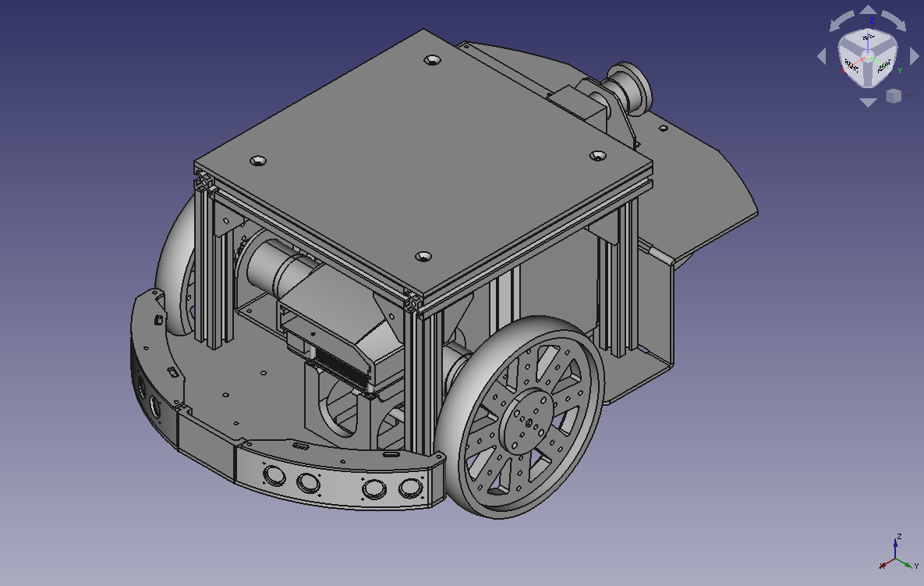Click the counterclockwise curved arrow on navigation cube

pyautogui.click(x=842, y=21)
